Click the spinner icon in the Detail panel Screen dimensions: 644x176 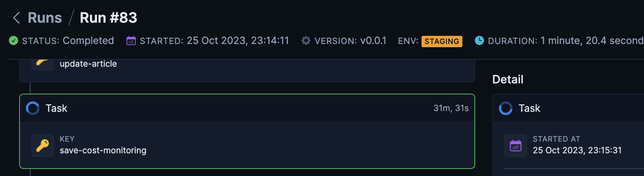coord(505,108)
